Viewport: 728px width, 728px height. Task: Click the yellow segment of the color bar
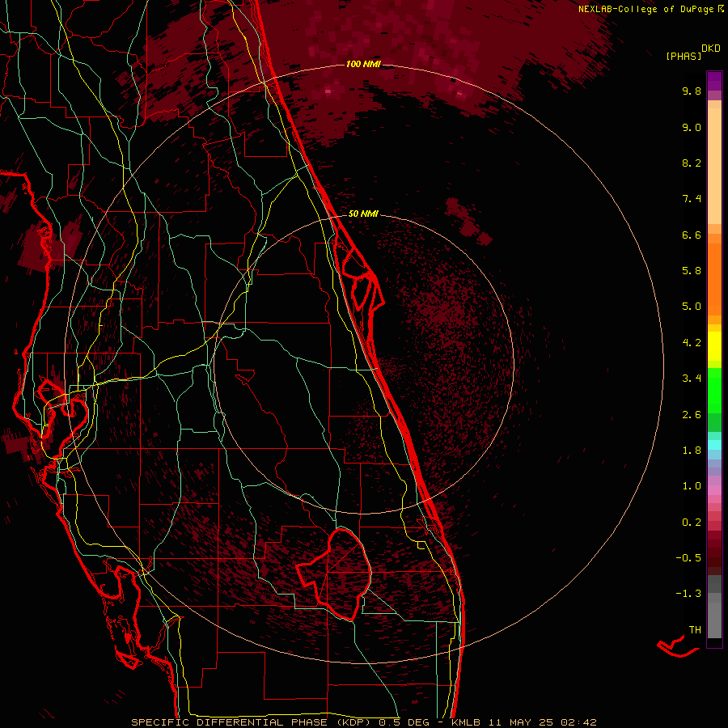(x=714, y=346)
